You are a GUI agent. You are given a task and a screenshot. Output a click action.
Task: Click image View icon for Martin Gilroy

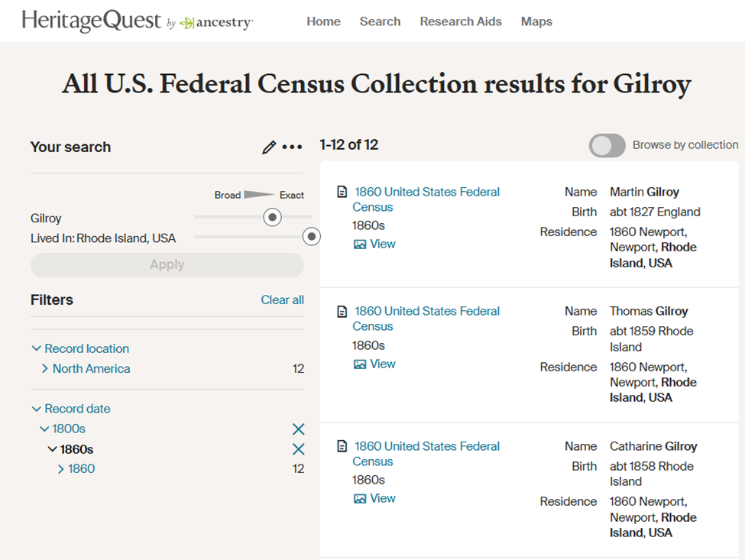pos(360,244)
